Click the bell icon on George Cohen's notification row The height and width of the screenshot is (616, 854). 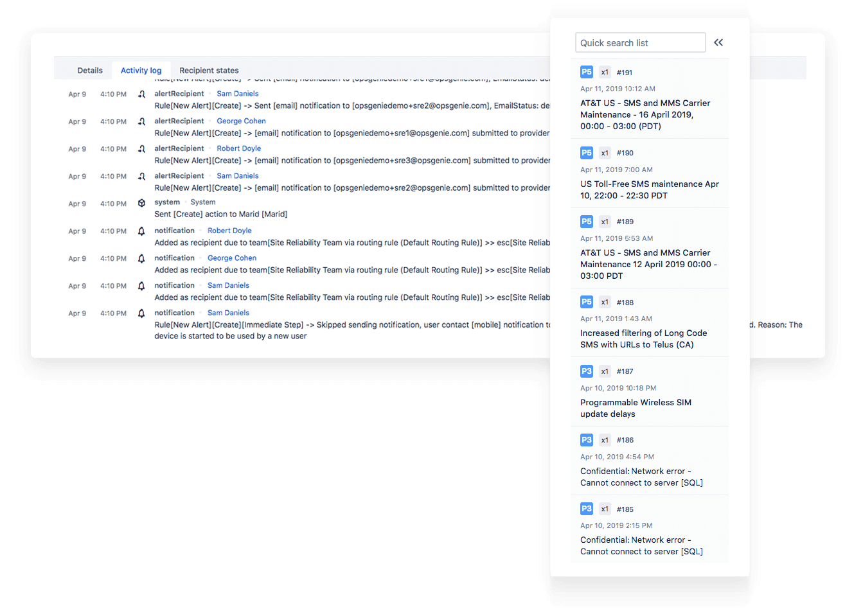(141, 258)
